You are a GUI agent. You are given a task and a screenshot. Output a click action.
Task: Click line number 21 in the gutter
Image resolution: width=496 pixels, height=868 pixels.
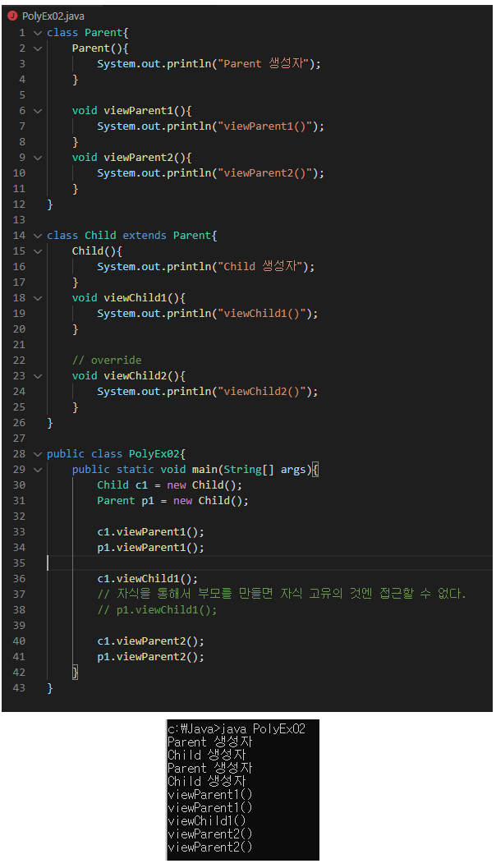pos(19,345)
